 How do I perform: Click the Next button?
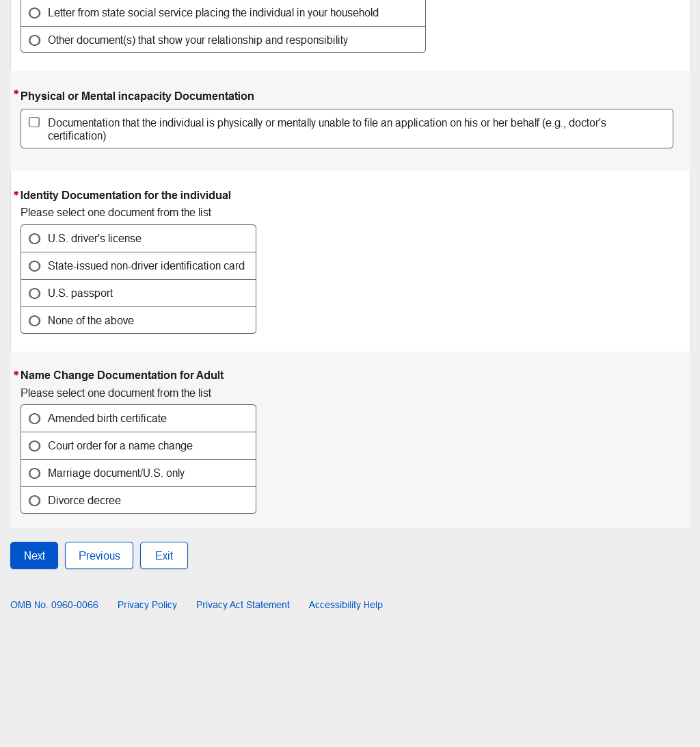click(34, 555)
